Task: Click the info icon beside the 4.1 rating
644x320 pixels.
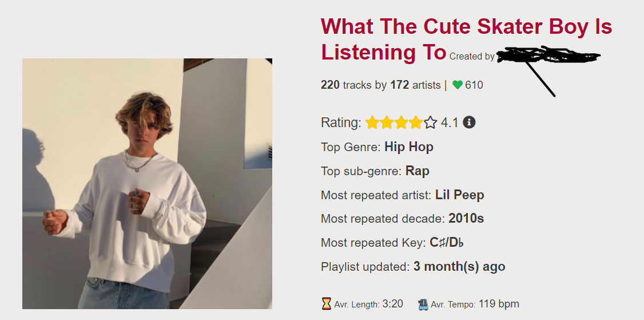Action: pos(469,122)
